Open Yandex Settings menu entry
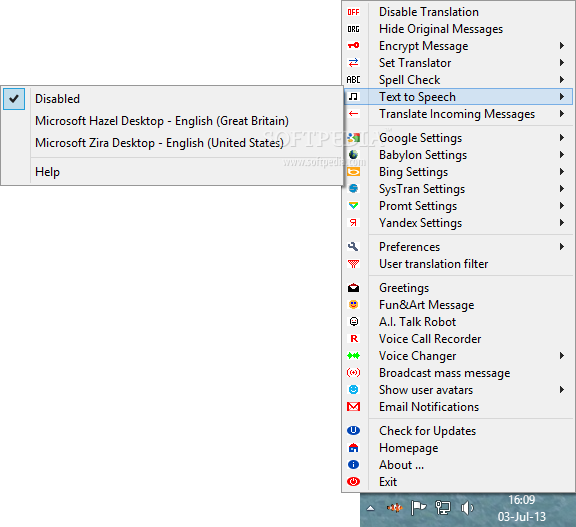 458,223
